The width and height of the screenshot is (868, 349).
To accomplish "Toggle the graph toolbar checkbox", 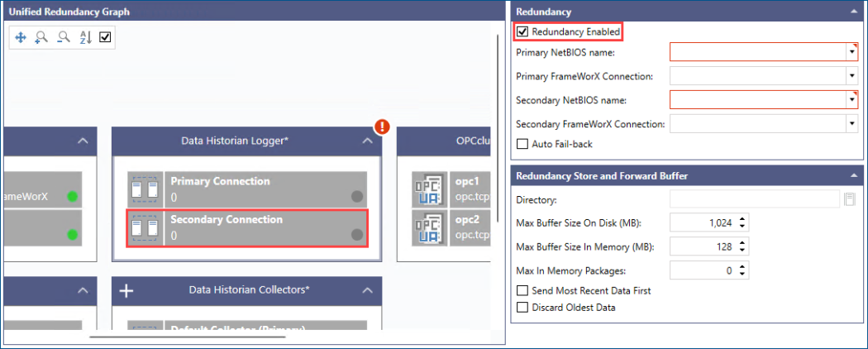I will (105, 37).
